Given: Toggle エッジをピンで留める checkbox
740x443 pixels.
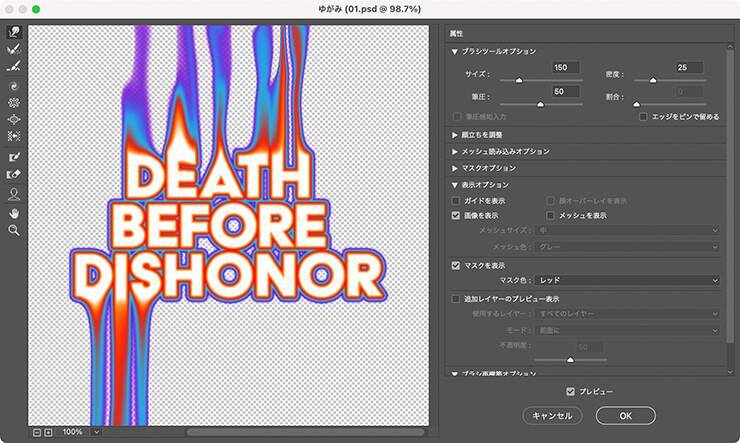Looking at the screenshot, I should pos(643,117).
